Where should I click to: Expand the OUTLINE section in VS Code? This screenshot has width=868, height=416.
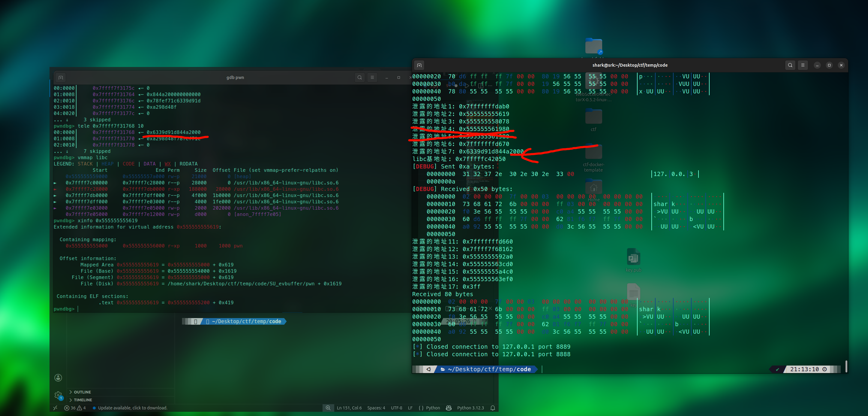point(82,392)
